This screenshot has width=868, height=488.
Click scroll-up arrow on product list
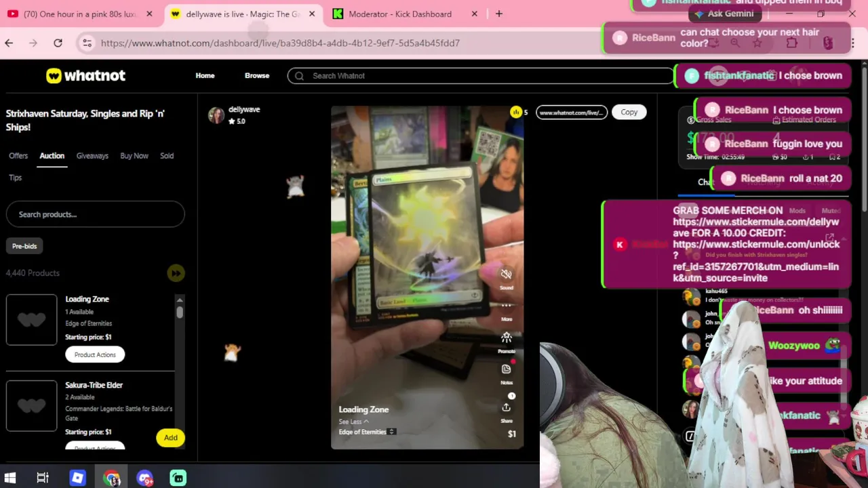point(180,300)
